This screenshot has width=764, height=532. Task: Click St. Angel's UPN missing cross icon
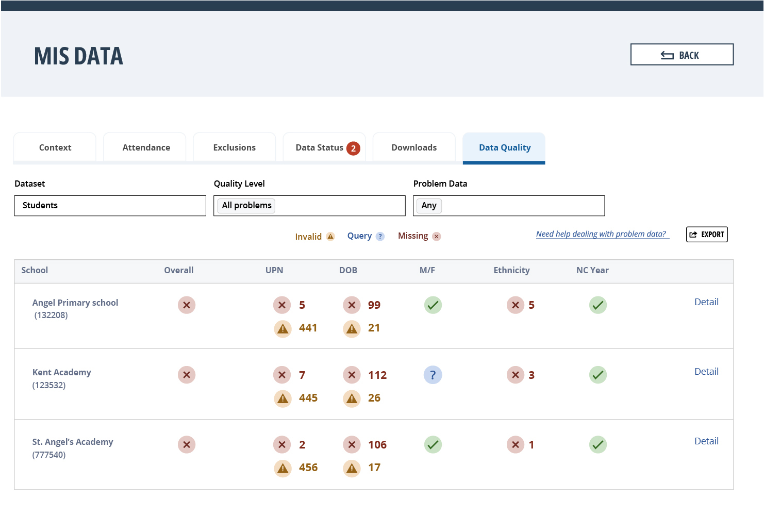coord(282,444)
